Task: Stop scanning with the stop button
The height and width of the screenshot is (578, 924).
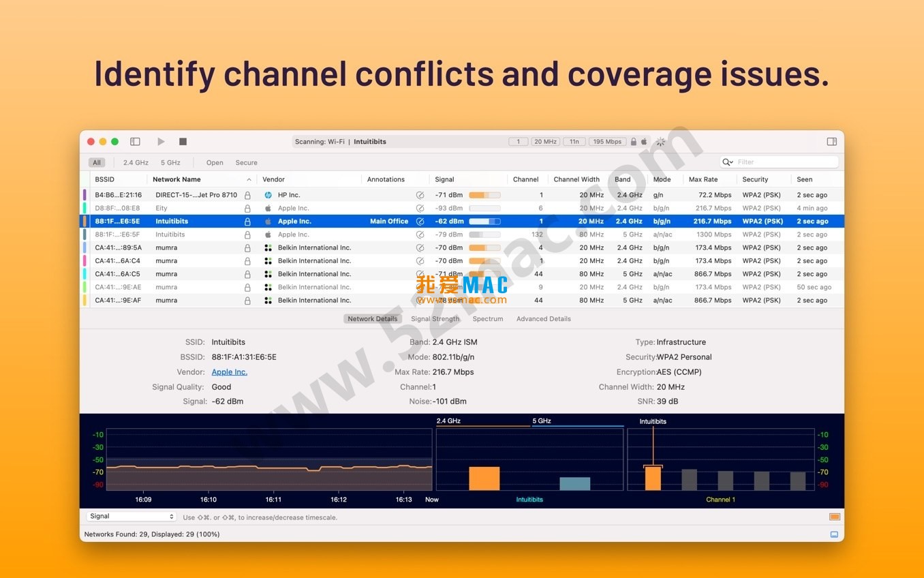Action: (183, 142)
